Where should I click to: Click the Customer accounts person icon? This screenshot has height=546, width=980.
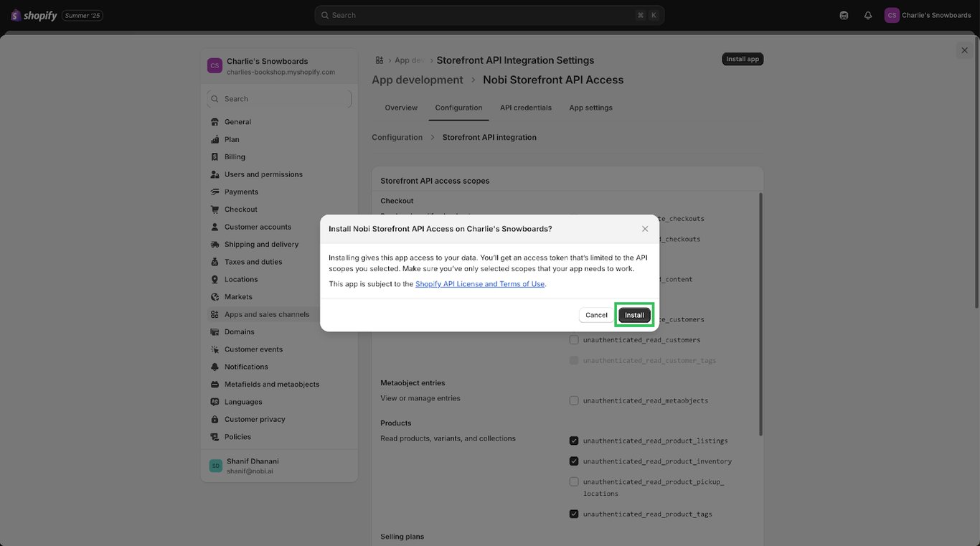pos(215,227)
